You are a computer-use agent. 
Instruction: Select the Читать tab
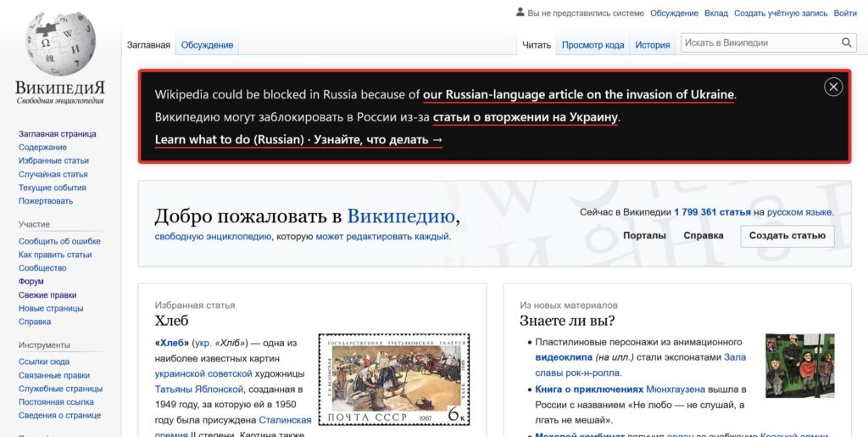click(x=536, y=45)
